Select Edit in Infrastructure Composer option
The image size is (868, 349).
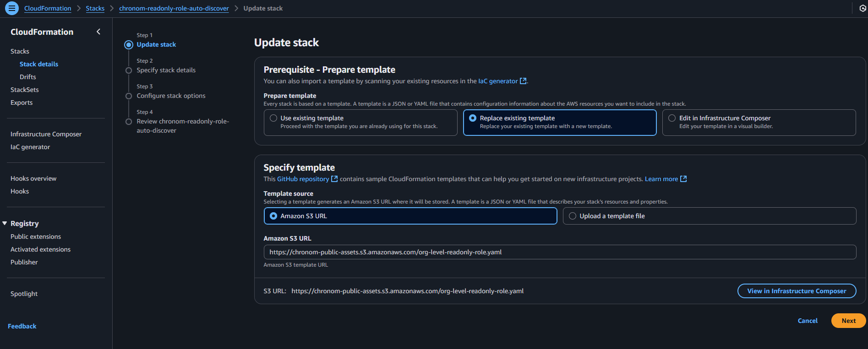[672, 118]
